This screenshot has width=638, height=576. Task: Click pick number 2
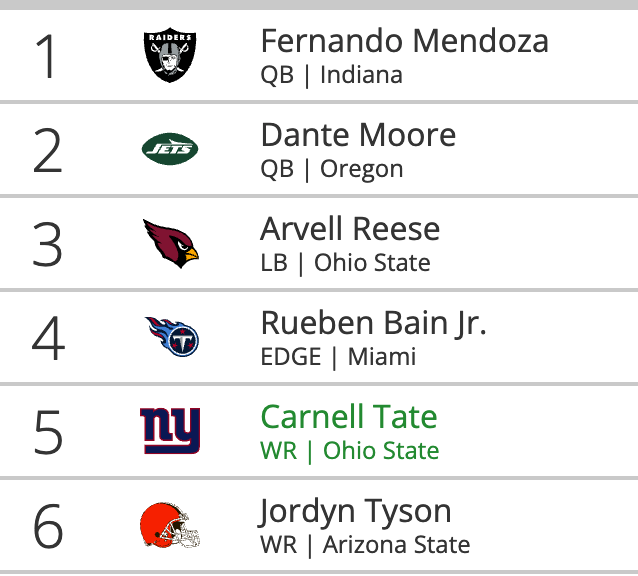(x=48, y=151)
